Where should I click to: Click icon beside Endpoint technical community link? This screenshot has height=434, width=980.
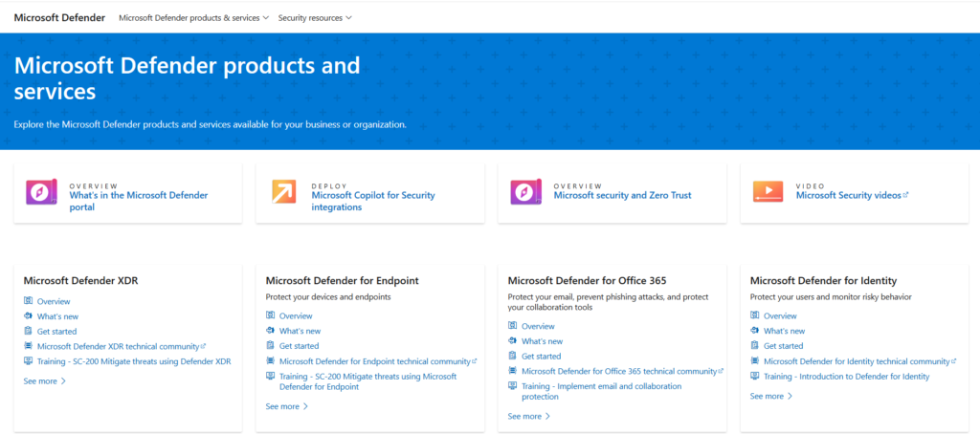point(270,361)
